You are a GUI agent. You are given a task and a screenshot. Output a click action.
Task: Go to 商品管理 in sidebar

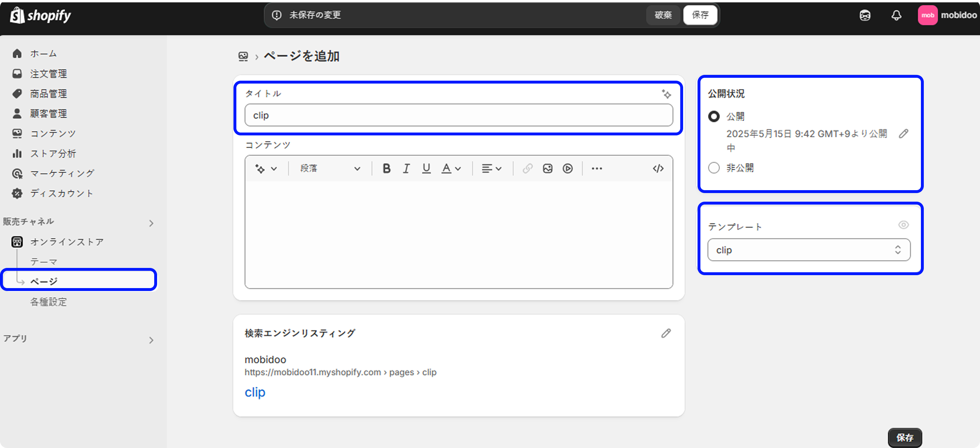coord(48,94)
